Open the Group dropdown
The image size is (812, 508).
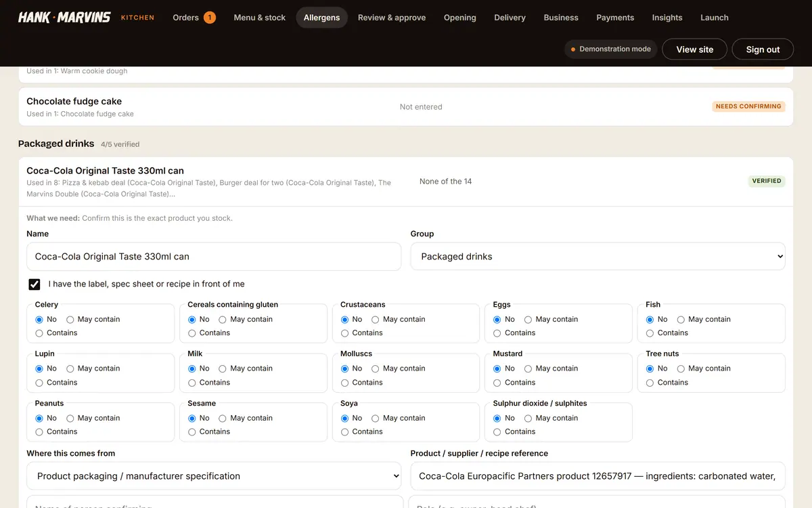(x=598, y=257)
